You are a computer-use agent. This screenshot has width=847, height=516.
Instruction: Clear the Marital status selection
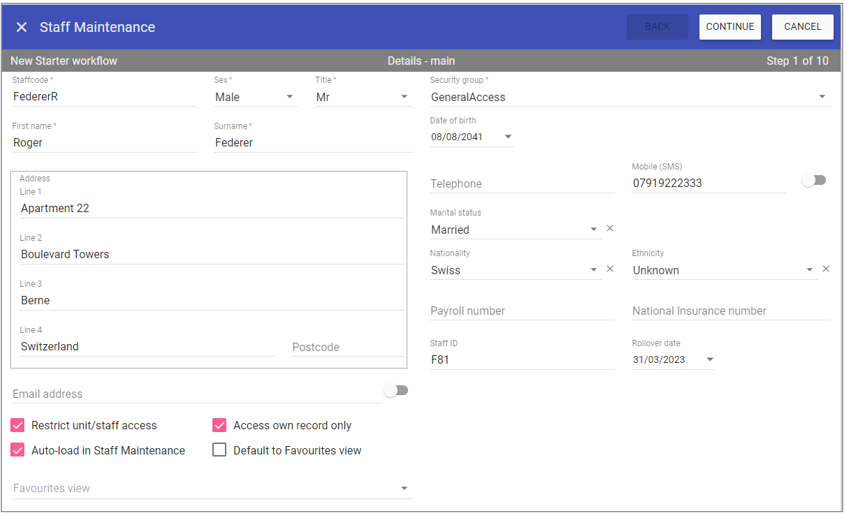[x=610, y=229]
